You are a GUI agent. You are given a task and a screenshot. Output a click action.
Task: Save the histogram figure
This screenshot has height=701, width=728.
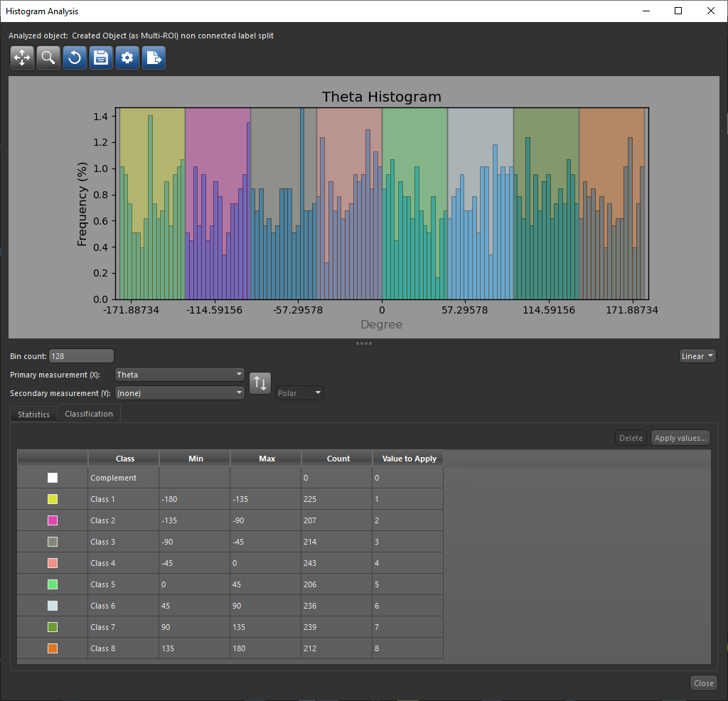[x=101, y=58]
